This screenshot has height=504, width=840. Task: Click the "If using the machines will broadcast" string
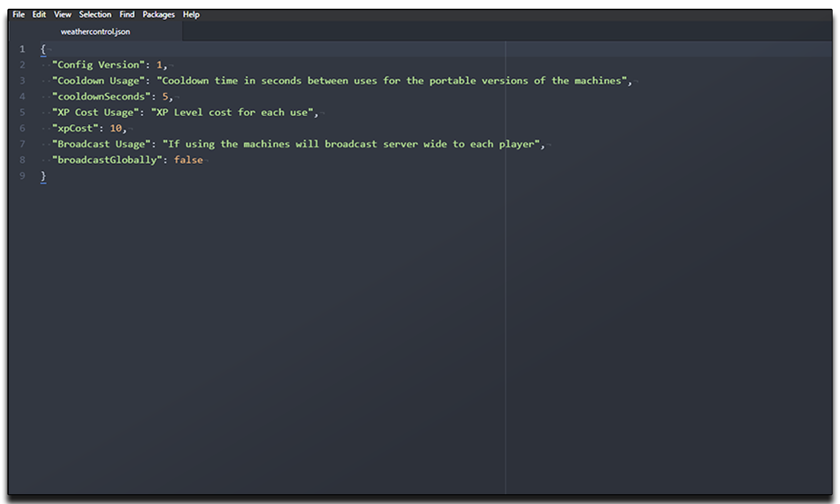351,144
